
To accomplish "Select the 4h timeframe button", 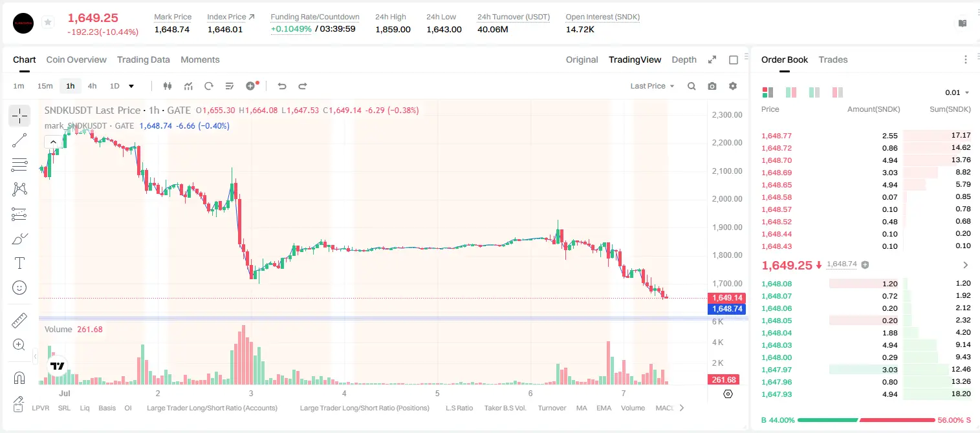I will tap(92, 86).
